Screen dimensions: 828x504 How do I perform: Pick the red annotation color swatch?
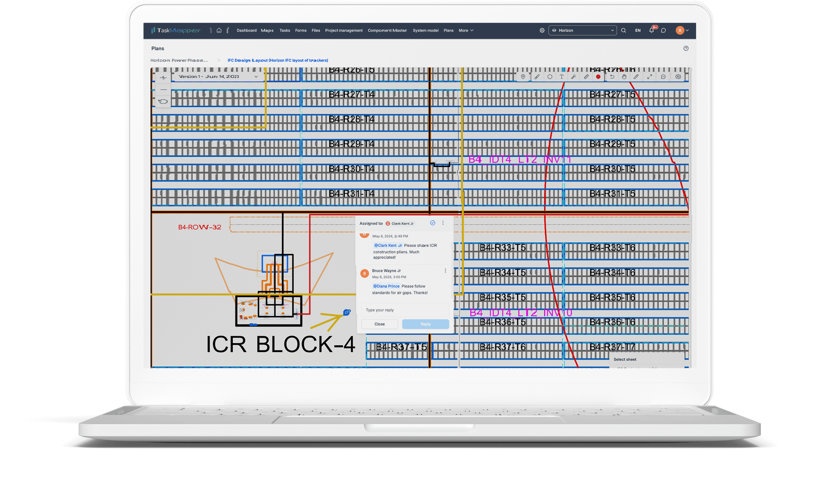tap(598, 77)
